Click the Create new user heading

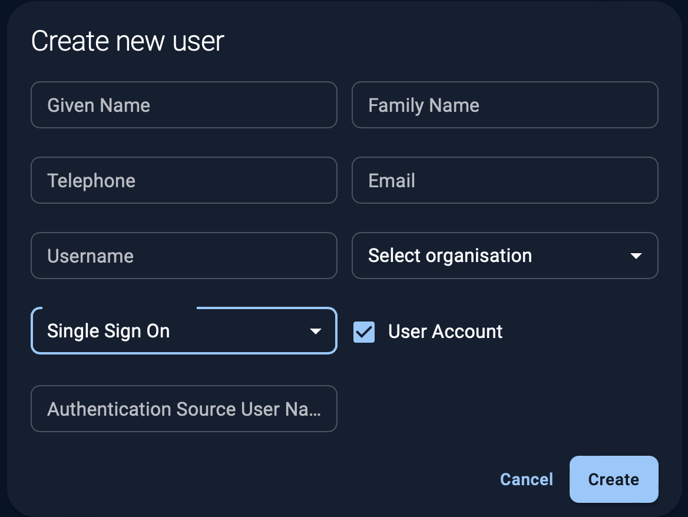point(128,41)
